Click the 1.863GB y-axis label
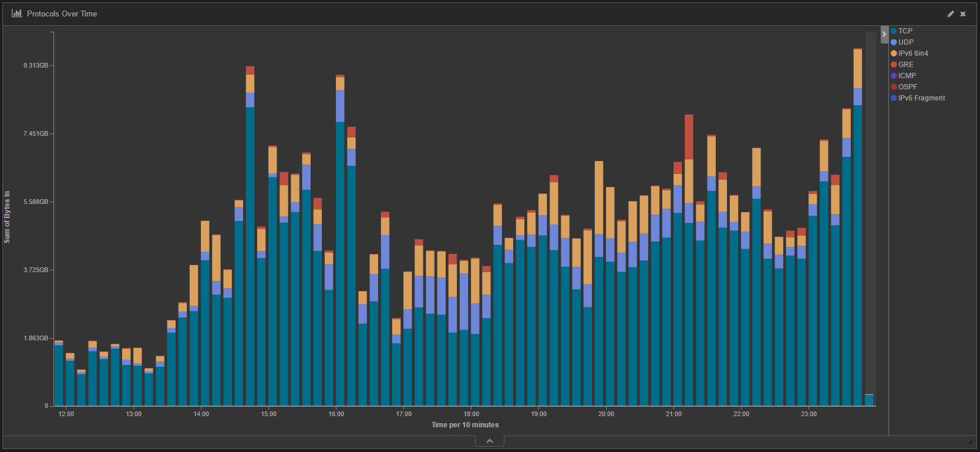This screenshot has height=452, width=980. [x=36, y=338]
